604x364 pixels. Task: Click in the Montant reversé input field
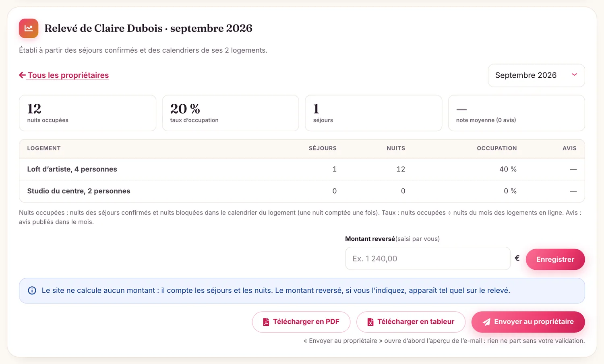click(428, 259)
